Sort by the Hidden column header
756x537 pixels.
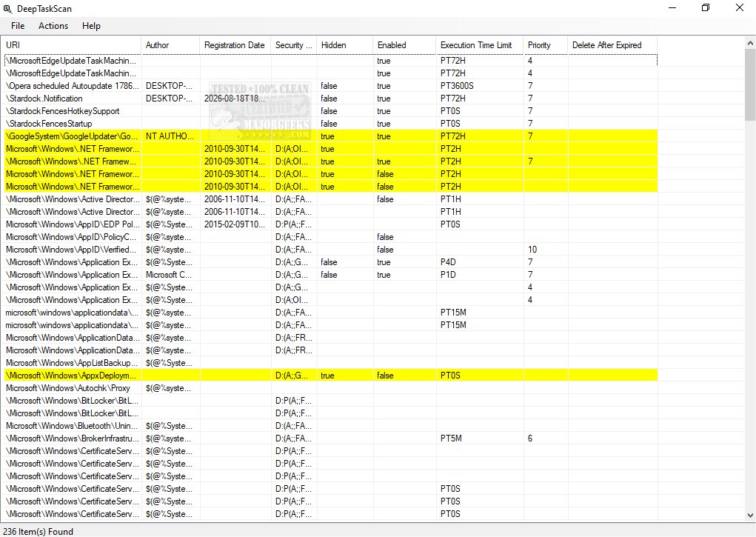(x=345, y=45)
